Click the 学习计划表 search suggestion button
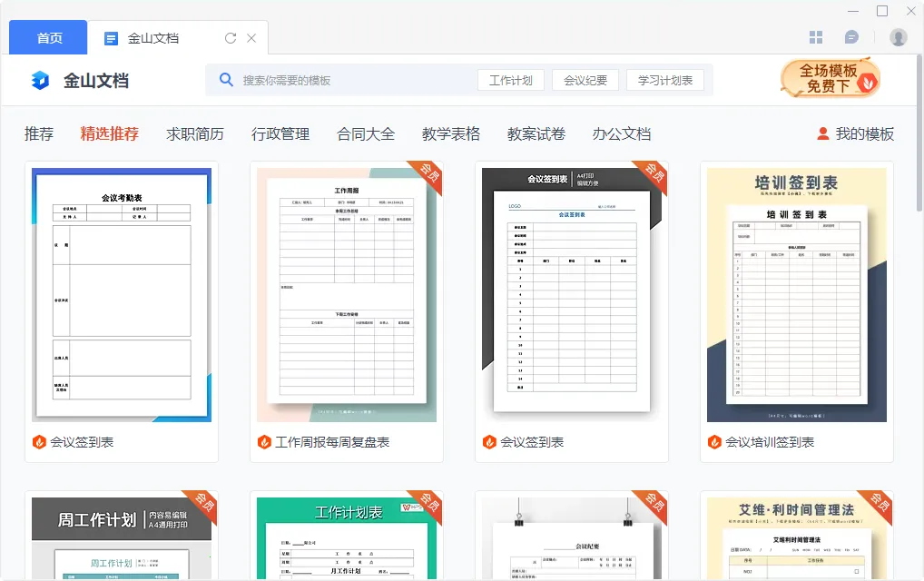The height and width of the screenshot is (581, 924). (664, 80)
